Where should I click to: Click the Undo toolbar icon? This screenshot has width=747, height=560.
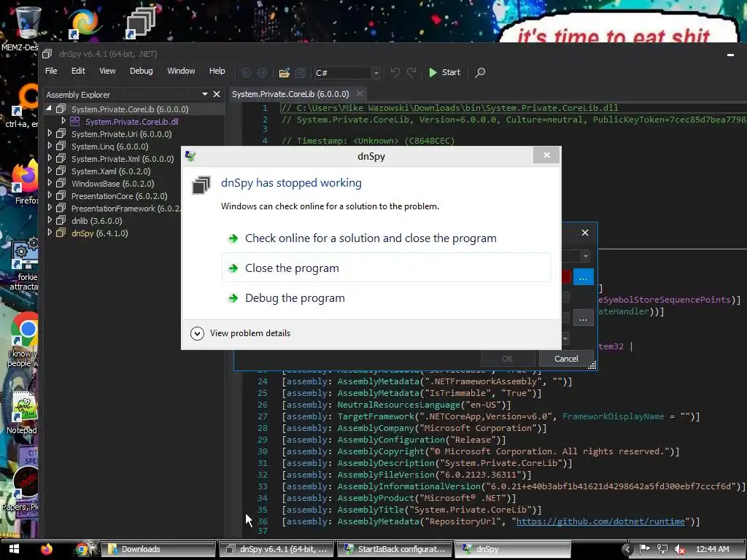[395, 72]
